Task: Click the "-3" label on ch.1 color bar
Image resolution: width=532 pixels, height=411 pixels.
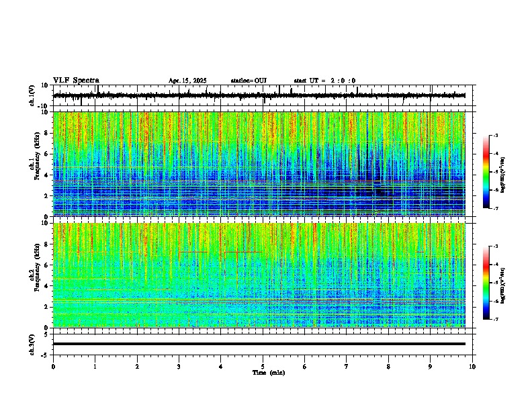Action: click(495, 136)
